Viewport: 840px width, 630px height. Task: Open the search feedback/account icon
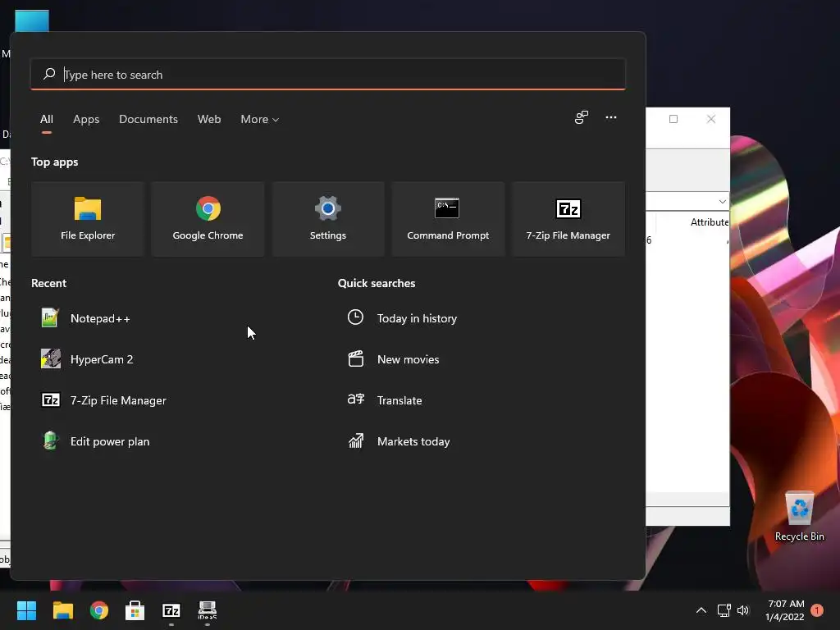coord(582,118)
